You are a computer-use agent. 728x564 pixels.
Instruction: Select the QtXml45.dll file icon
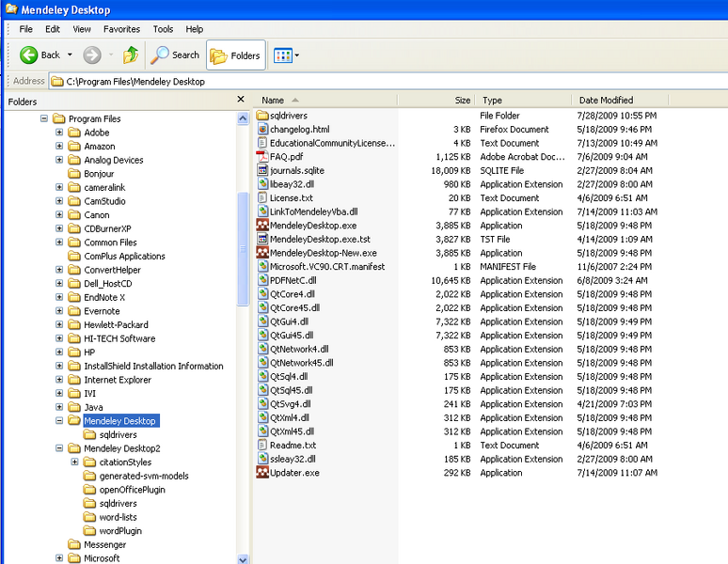pos(262,431)
